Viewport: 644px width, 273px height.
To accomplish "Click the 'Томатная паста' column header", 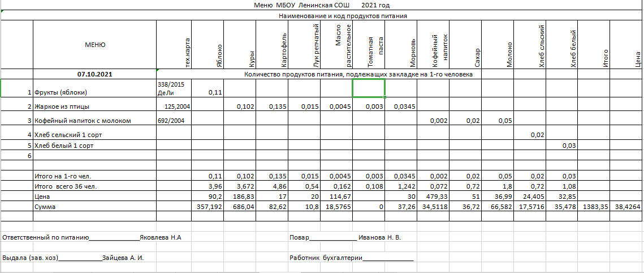I will pos(369,48).
